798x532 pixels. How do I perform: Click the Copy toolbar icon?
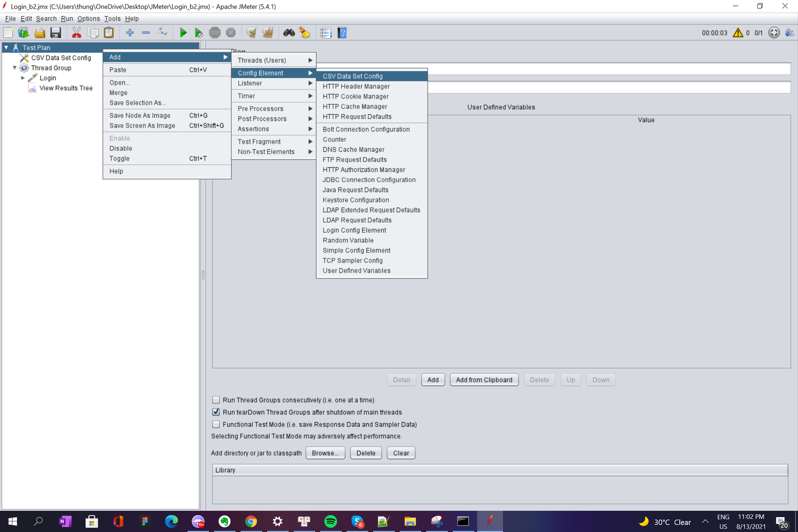[93, 32]
